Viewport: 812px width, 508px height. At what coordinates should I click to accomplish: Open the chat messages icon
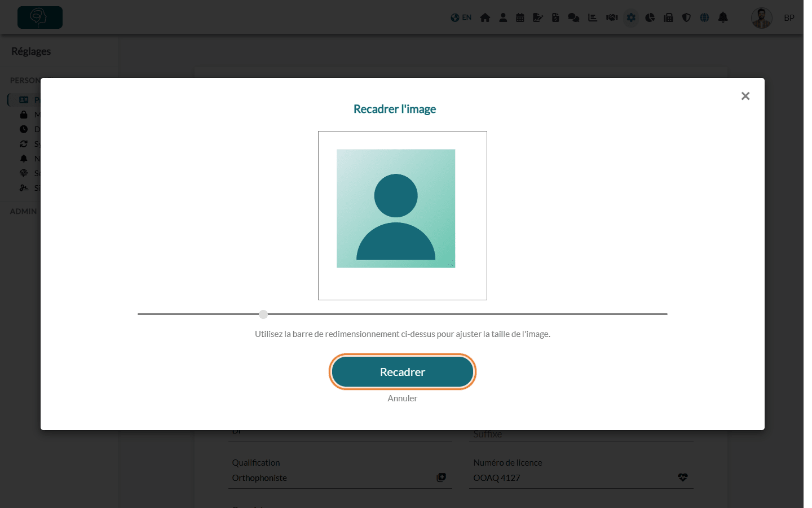point(573,17)
